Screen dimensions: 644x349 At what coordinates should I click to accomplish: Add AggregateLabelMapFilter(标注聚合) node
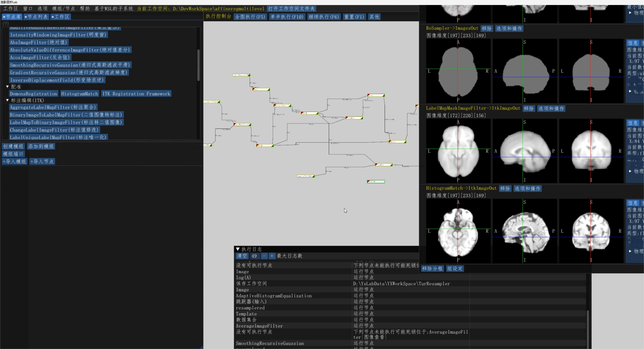click(53, 107)
